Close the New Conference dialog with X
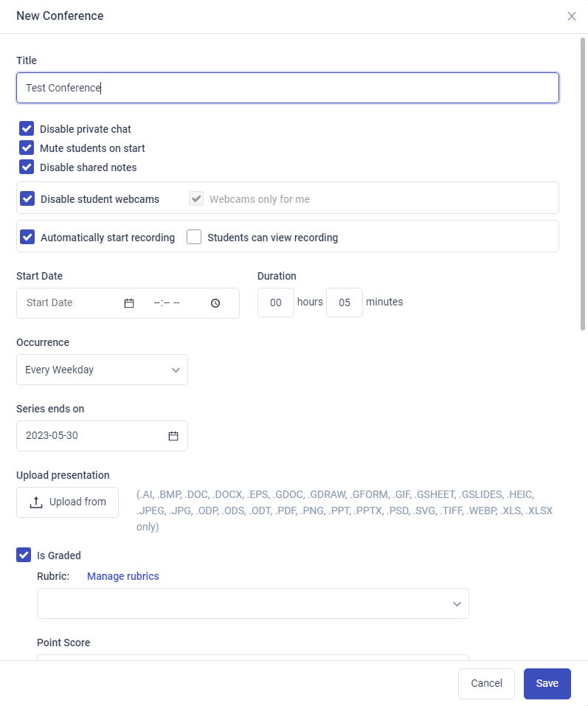Image resolution: width=588 pixels, height=706 pixels. [x=571, y=16]
